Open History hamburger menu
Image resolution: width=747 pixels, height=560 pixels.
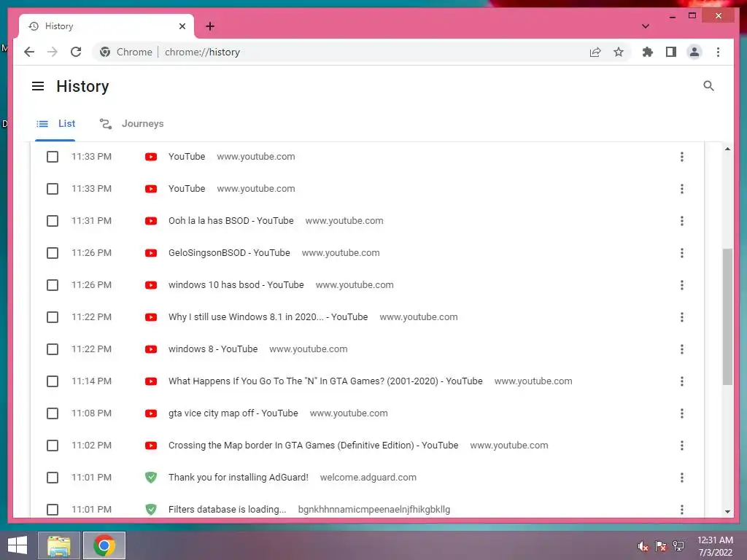click(38, 86)
